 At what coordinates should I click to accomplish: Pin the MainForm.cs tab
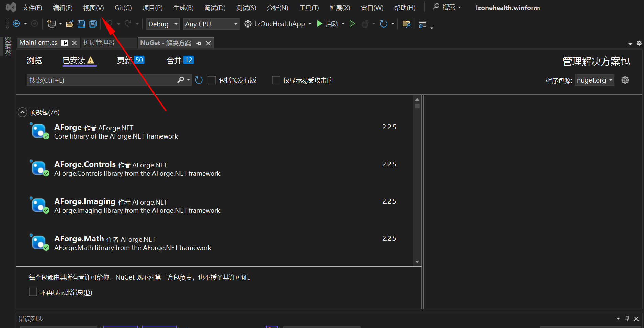point(65,43)
